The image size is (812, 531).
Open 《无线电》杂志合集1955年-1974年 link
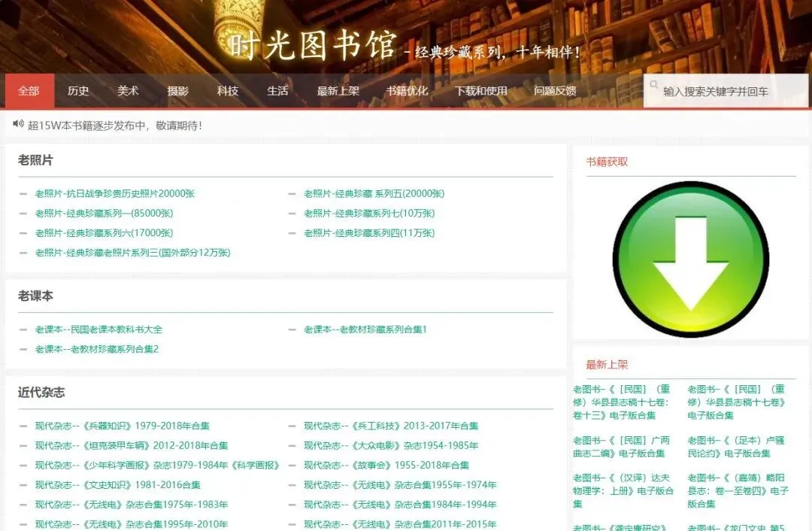[400, 484]
